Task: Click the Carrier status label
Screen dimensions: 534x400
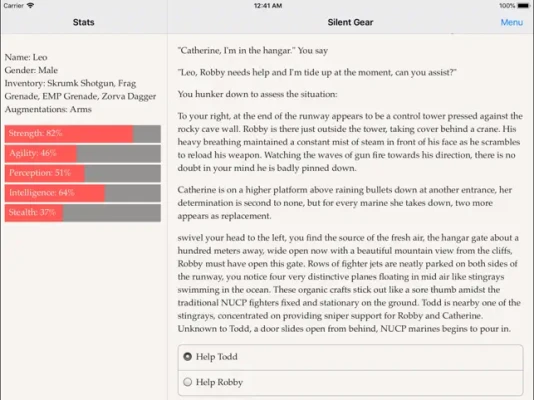Action: (14, 6)
